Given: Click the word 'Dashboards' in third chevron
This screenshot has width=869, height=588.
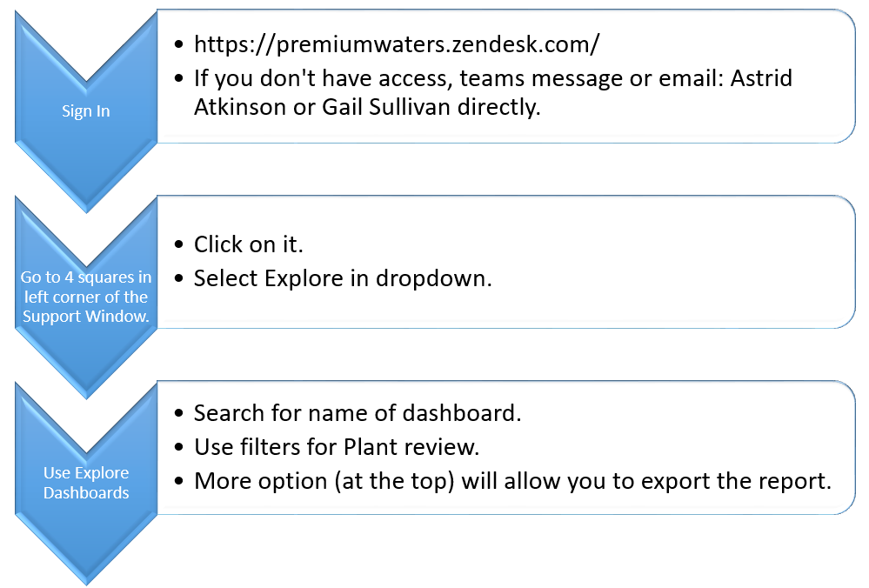Looking at the screenshot, I should tap(86, 492).
